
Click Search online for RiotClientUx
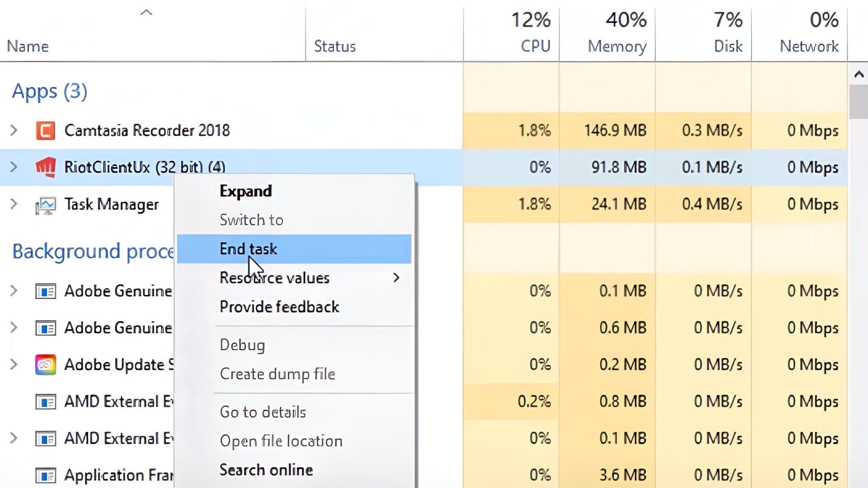[266, 469]
